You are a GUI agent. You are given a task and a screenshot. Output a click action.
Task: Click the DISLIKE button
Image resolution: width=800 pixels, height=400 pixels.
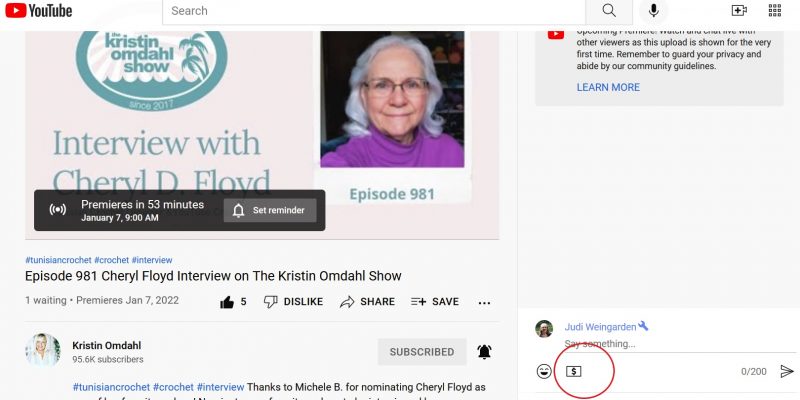click(293, 302)
